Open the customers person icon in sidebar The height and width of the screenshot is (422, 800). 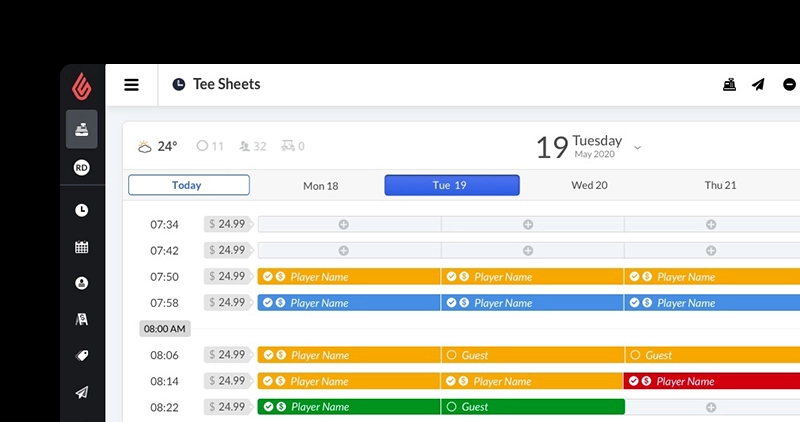coord(82,283)
